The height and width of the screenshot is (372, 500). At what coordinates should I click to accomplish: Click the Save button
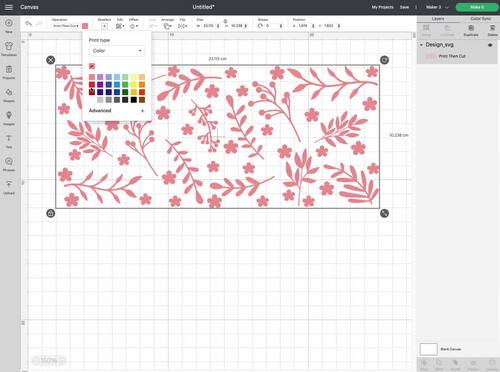(x=404, y=7)
